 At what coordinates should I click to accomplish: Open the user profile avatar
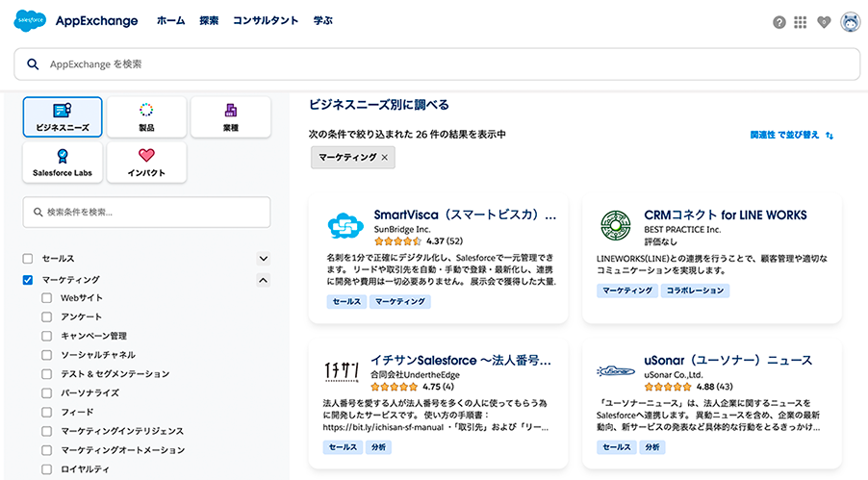(x=850, y=22)
